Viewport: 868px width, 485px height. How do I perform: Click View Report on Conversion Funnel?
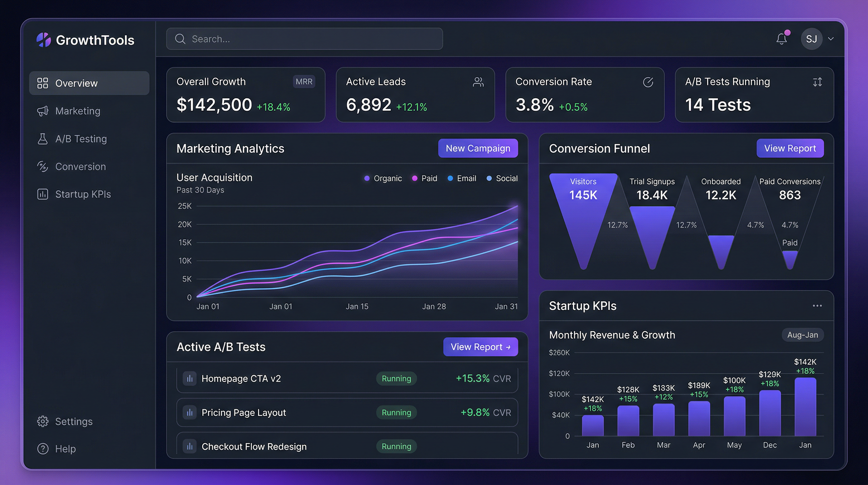[x=790, y=148]
